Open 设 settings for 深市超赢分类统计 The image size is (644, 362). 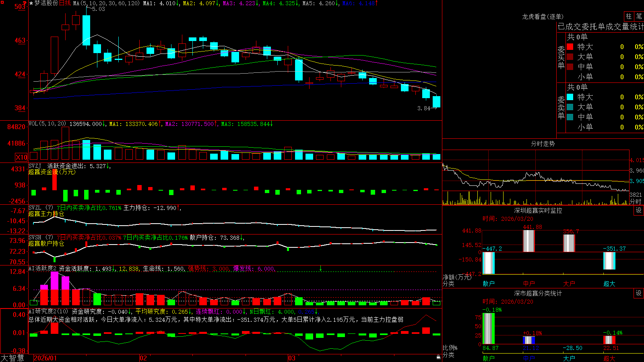[638, 293]
